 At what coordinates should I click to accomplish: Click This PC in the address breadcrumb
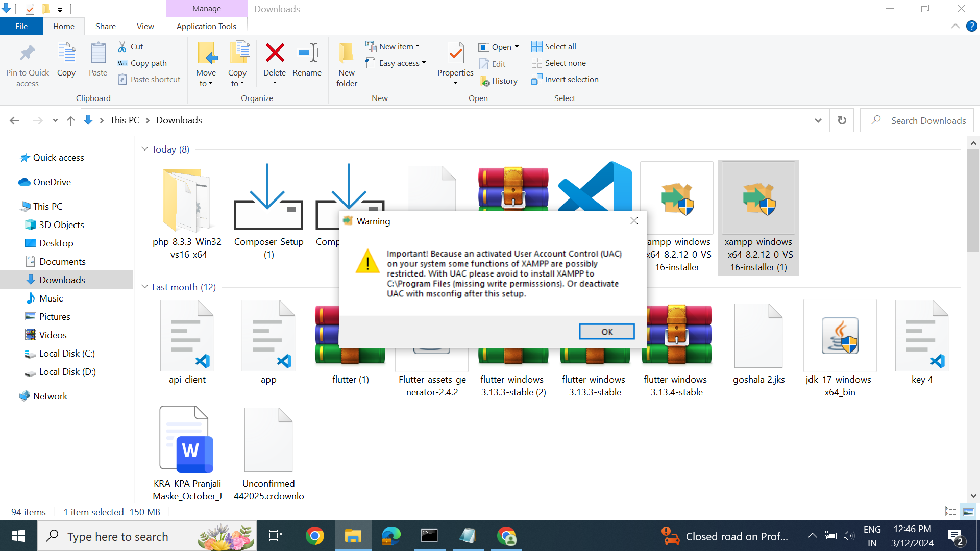(x=125, y=120)
